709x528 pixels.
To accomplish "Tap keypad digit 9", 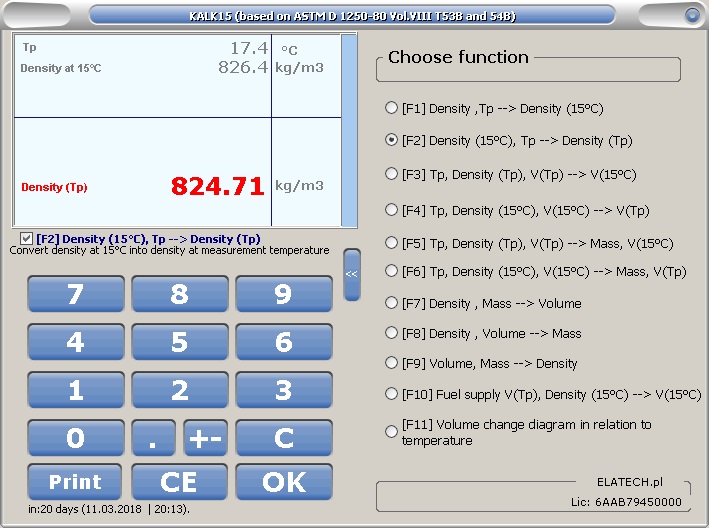I will [x=284, y=294].
